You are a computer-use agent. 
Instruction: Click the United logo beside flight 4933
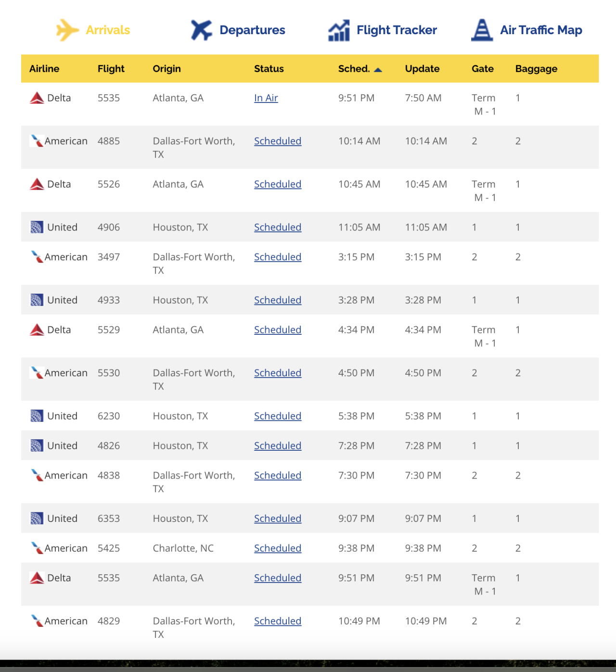[x=38, y=300]
